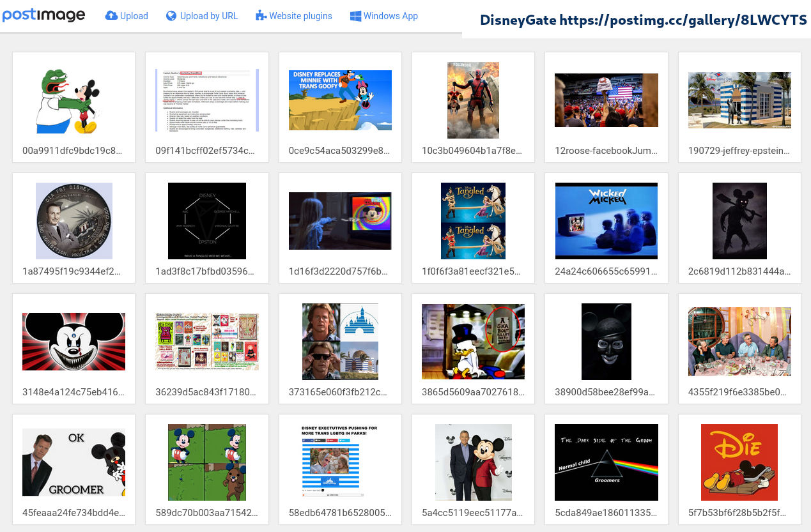Click filename '0ce9c54aca503299e8…'

(x=339, y=151)
